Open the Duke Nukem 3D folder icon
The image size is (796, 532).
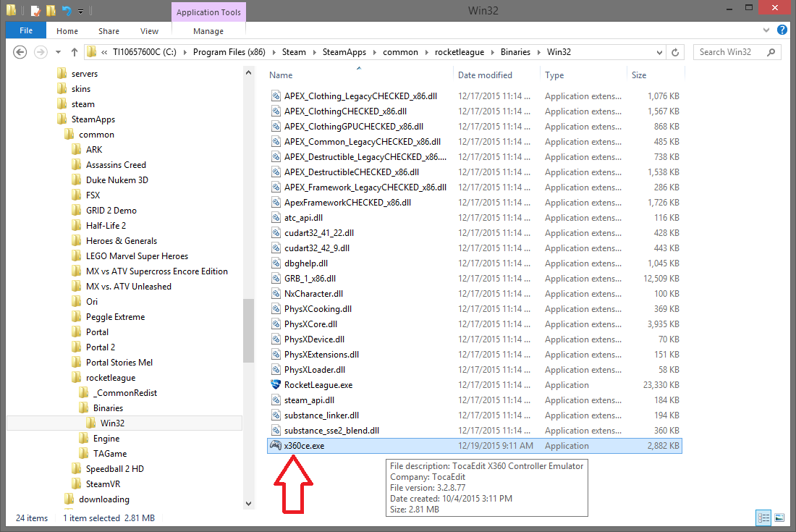pyautogui.click(x=76, y=180)
